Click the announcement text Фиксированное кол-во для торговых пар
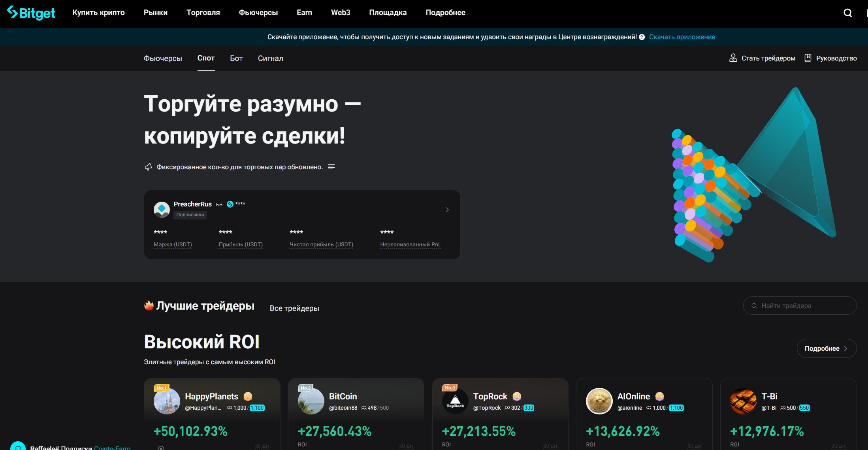This screenshot has height=450, width=868. [x=240, y=167]
